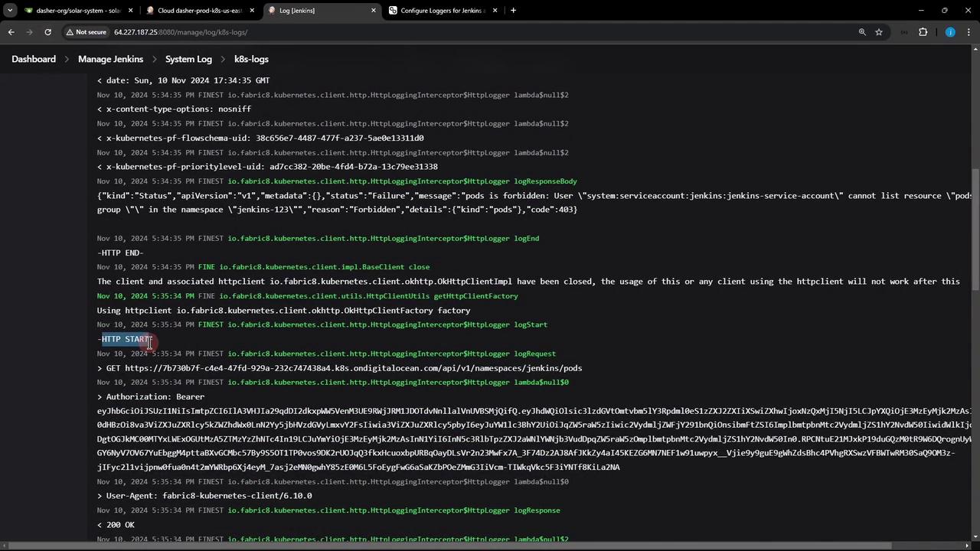
Task: Reload the Jenkins log page
Action: click(x=47, y=32)
